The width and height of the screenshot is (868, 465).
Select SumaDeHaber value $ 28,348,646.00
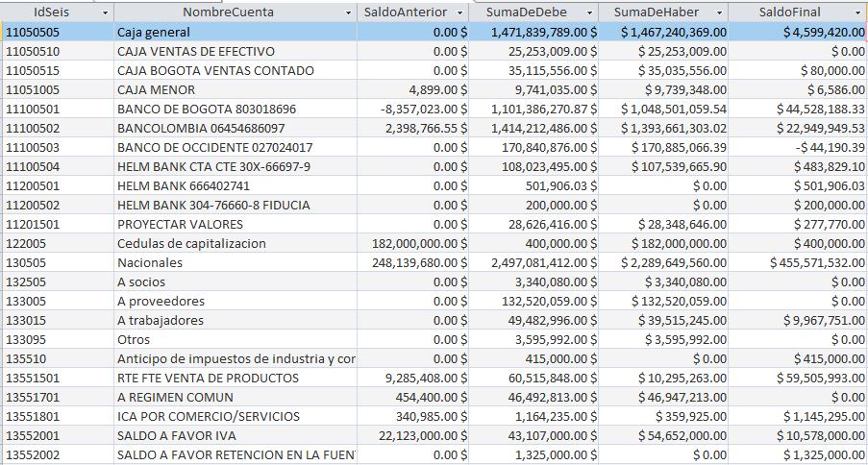663,224
